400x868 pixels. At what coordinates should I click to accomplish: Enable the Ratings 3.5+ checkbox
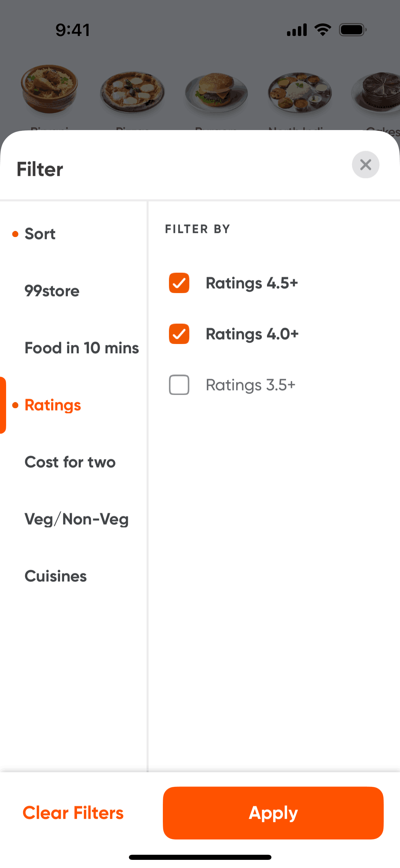pos(179,385)
